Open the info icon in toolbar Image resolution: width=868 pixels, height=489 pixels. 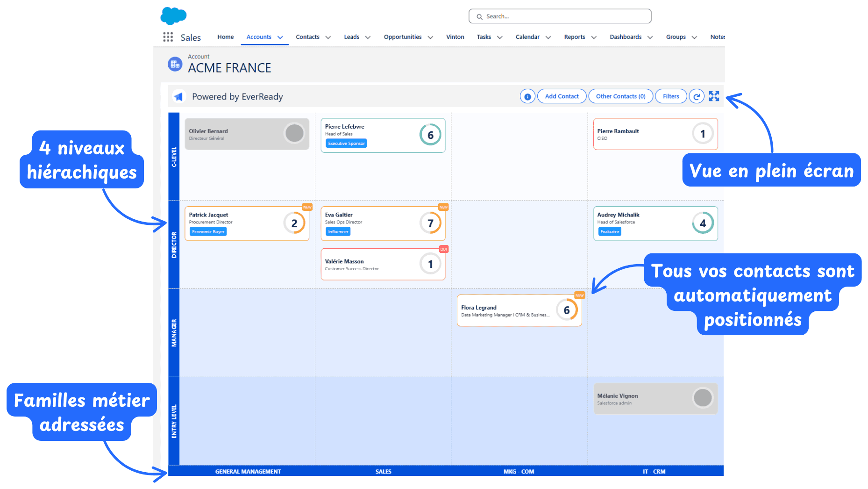(527, 96)
